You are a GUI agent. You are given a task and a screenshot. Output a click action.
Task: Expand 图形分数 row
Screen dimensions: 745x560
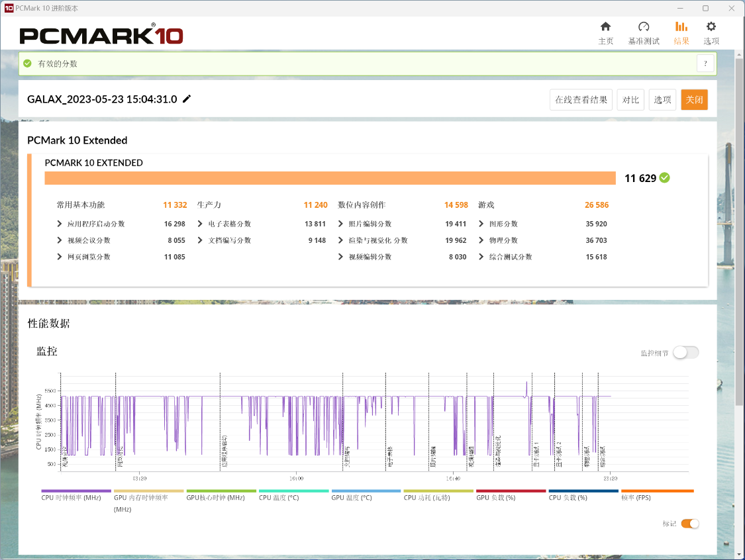pos(481,224)
